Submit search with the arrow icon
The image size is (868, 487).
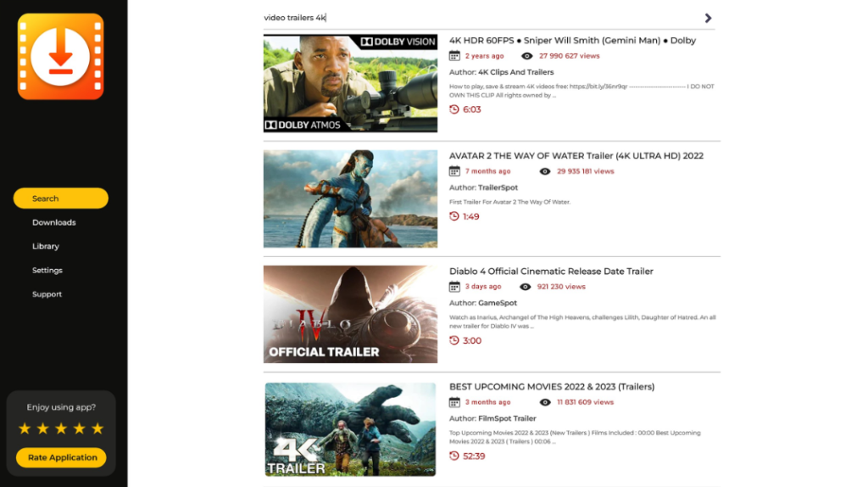[x=708, y=19]
